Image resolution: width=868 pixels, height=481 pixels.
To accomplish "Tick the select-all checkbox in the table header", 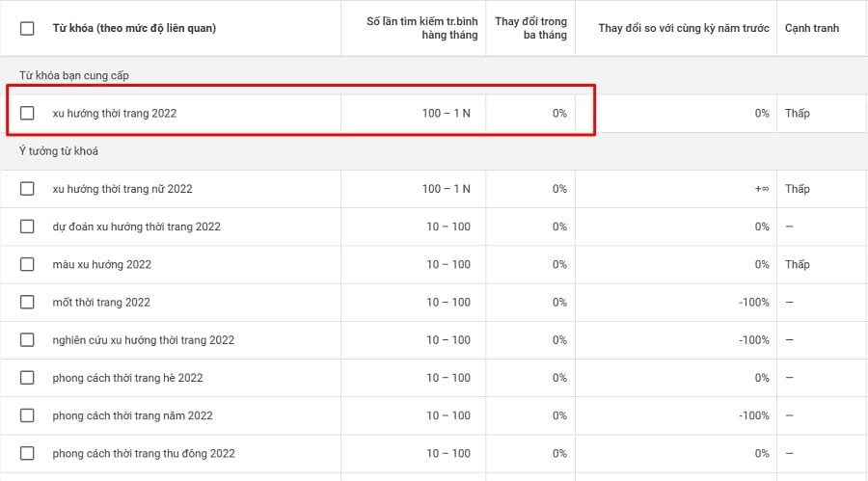I will tap(27, 28).
